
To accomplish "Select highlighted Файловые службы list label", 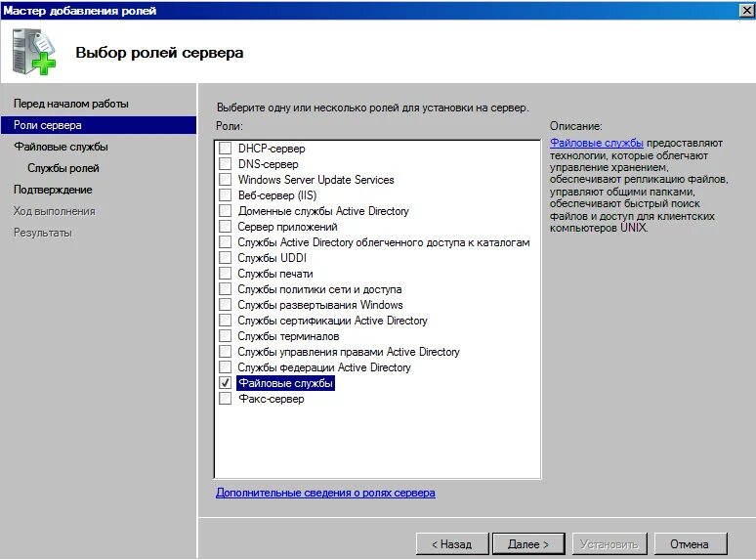I will 285,383.
